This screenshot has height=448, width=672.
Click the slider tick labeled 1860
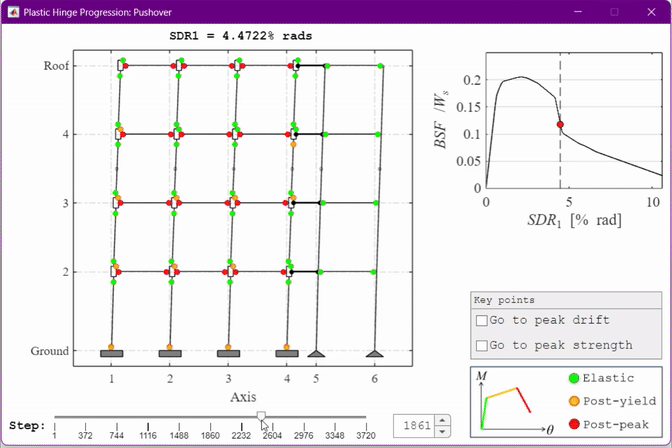click(210, 436)
